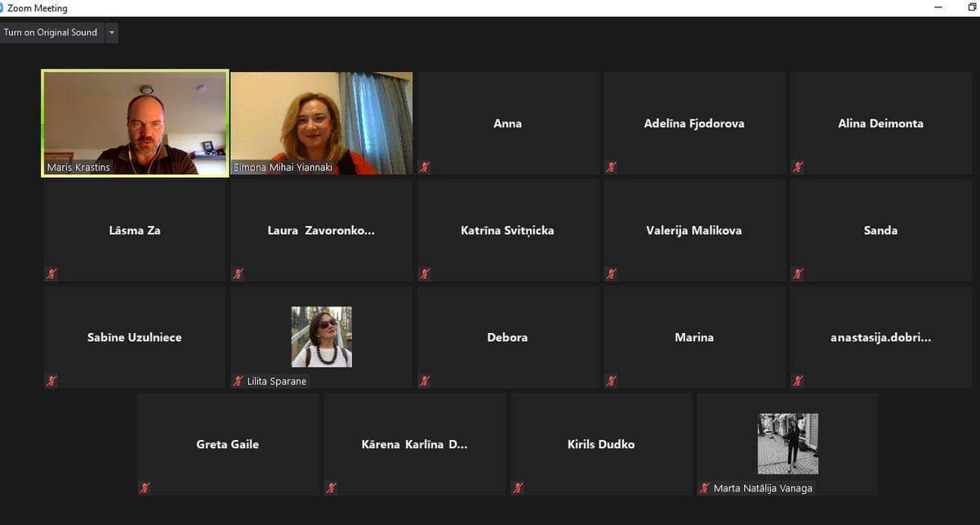Click the muted mic icon on anastasija.dobri's tile
980x525 pixels.
coord(798,380)
